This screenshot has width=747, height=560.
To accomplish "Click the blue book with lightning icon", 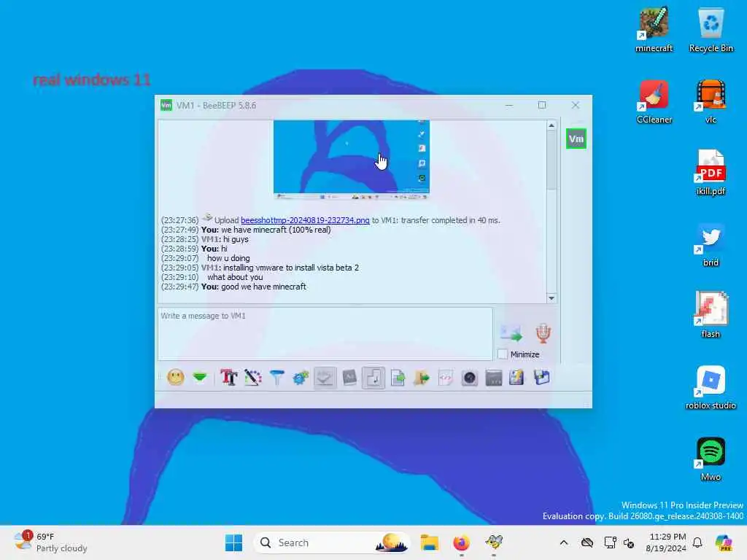I will [x=517, y=378].
